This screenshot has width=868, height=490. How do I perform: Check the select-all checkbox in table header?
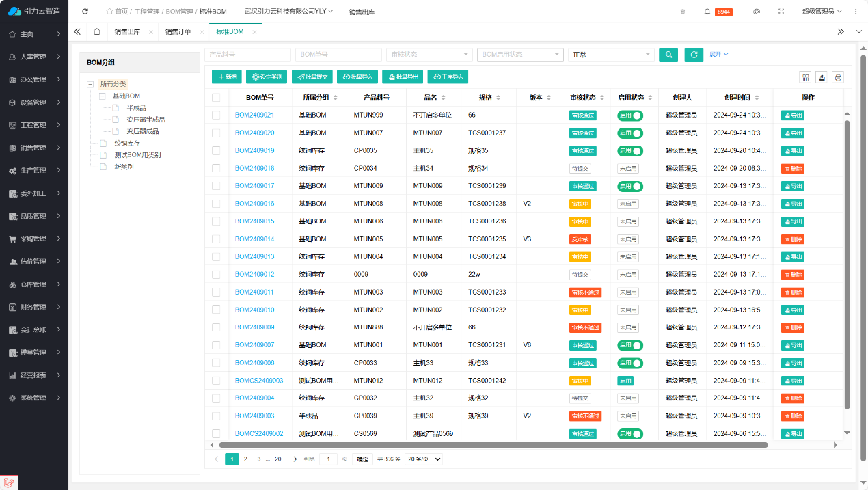216,98
